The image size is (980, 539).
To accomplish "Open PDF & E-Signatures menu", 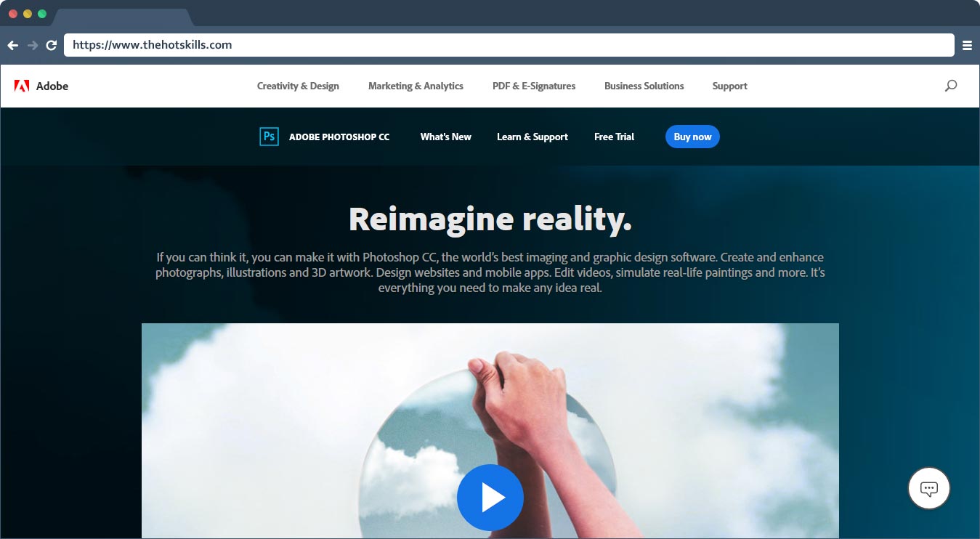I will [534, 86].
